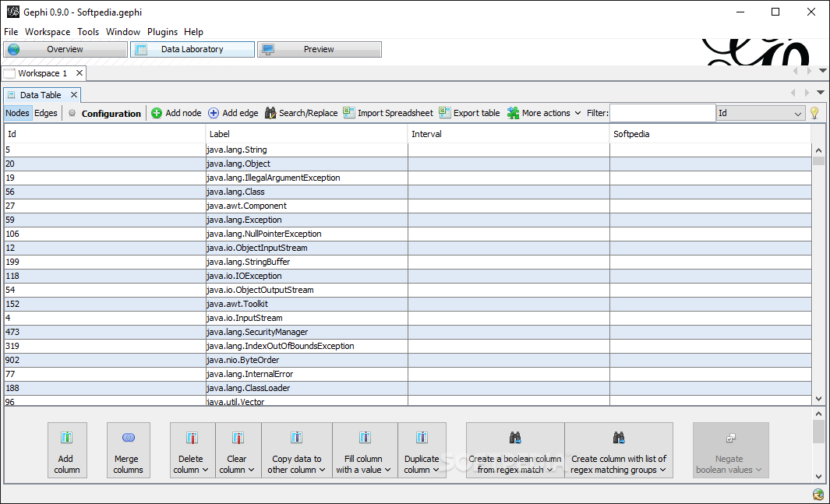Open the More actions dropdown
Image resolution: width=830 pixels, height=504 pixels.
point(544,113)
